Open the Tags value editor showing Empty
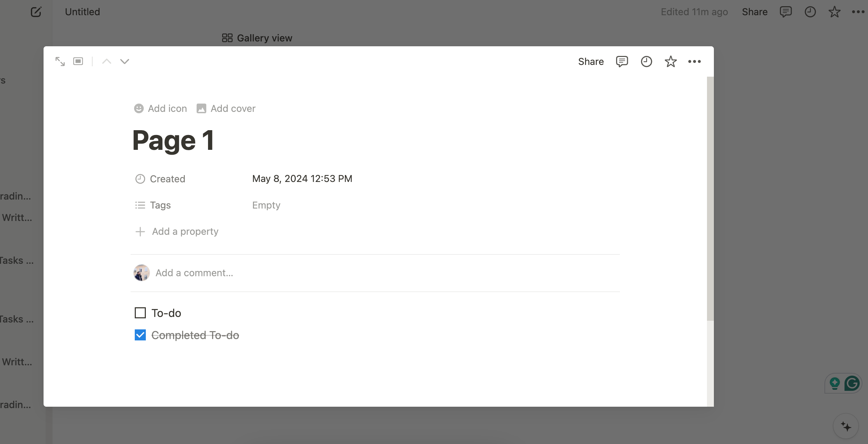 click(266, 205)
